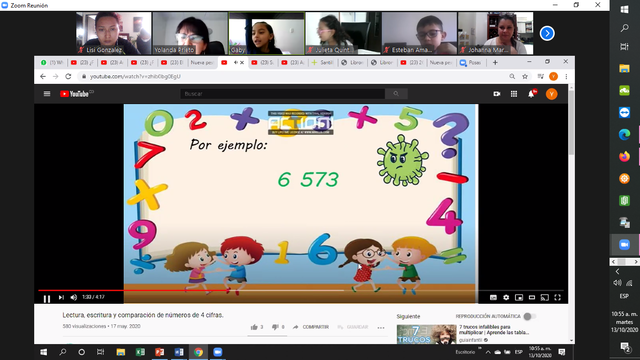Toggle video subtitles button
The width and height of the screenshot is (640, 360).
pos(493,298)
